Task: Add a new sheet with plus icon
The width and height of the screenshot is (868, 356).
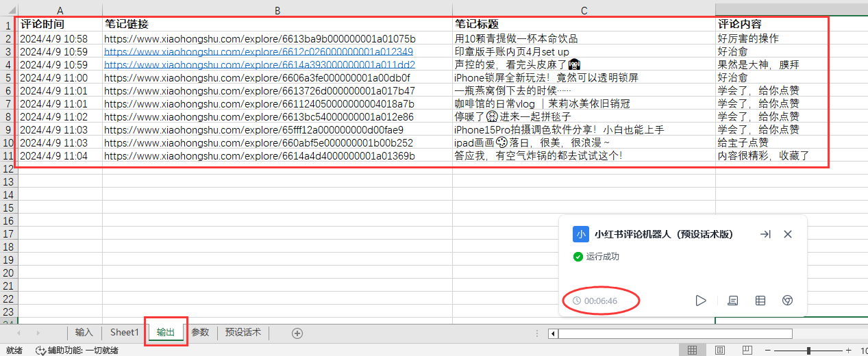Action: 297,333
